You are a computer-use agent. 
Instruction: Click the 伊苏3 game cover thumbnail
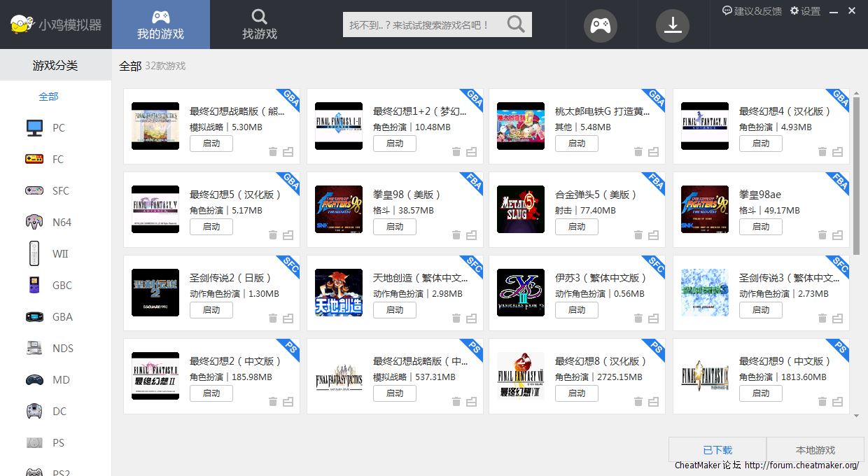(x=520, y=293)
